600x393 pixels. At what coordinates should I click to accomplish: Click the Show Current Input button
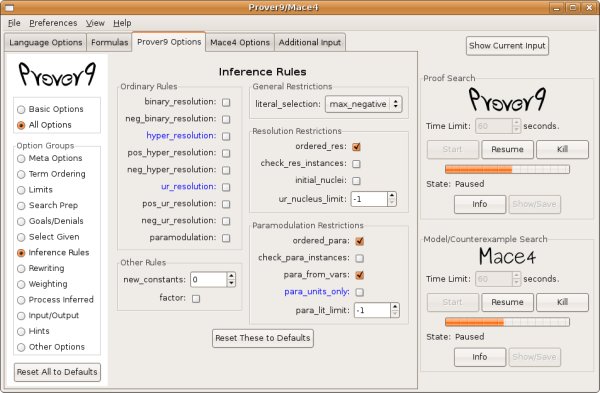(x=507, y=46)
